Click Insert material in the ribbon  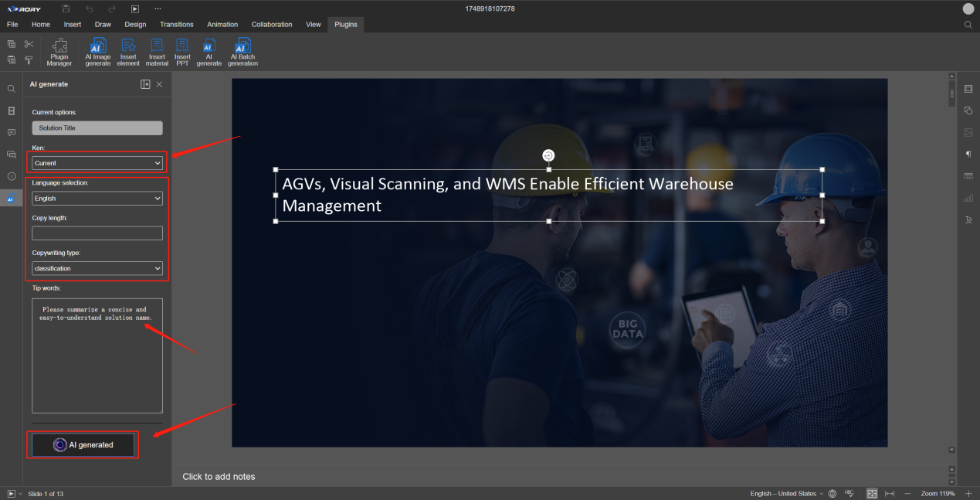157,52
